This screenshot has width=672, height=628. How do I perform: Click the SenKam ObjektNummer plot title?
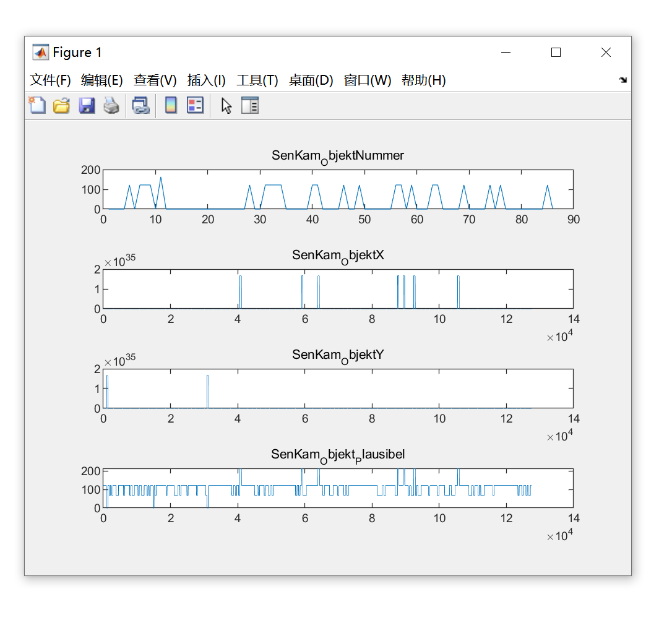(338, 156)
